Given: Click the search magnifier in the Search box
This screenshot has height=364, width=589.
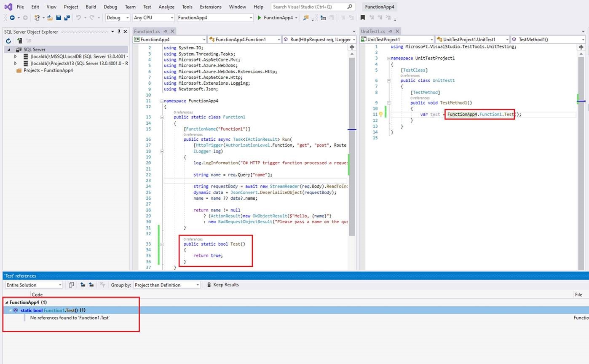Looking at the screenshot, I should click(350, 6).
